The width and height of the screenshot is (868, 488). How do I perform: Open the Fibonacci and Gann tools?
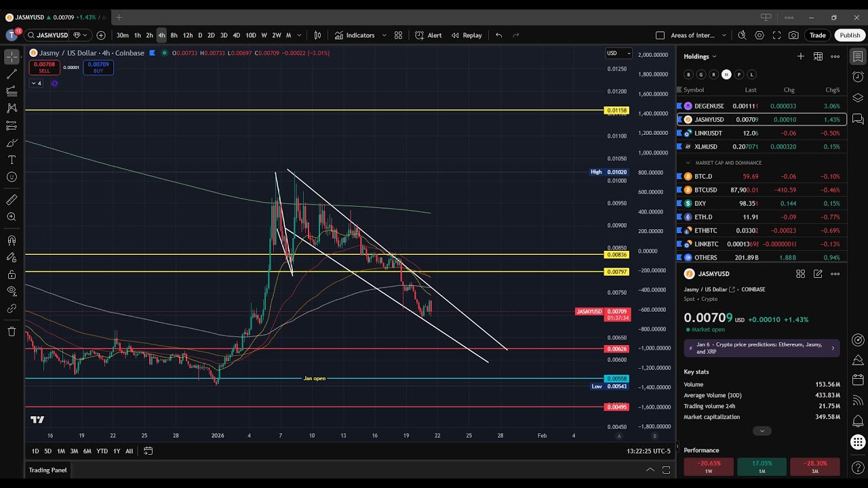12,91
